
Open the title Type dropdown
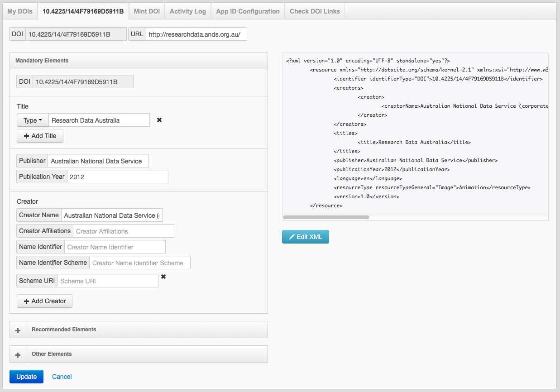(33, 120)
